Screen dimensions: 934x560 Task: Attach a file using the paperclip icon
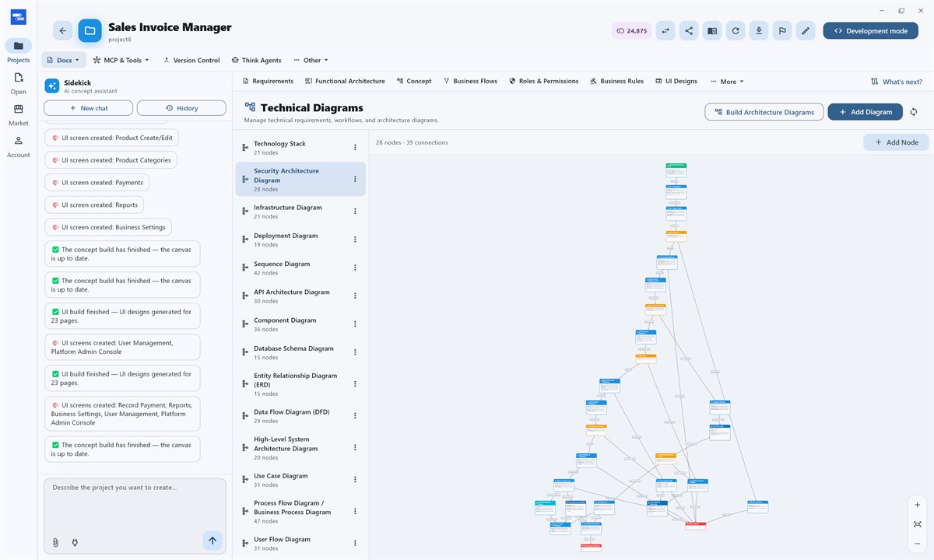pyautogui.click(x=55, y=542)
